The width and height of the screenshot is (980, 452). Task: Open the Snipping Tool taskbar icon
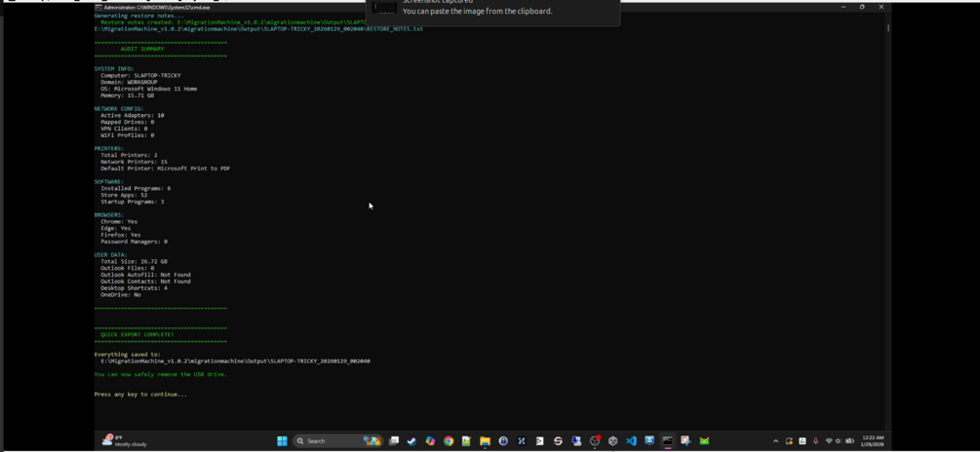coord(686,440)
